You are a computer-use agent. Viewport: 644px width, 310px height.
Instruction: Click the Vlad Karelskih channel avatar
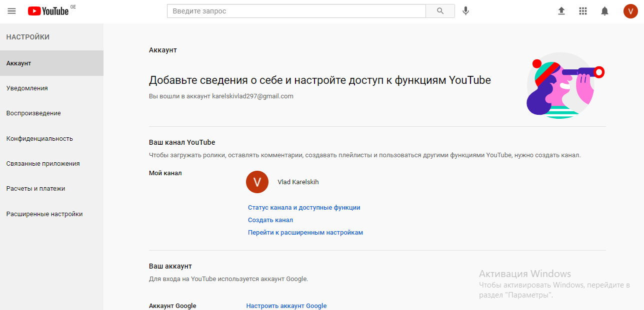(x=257, y=182)
